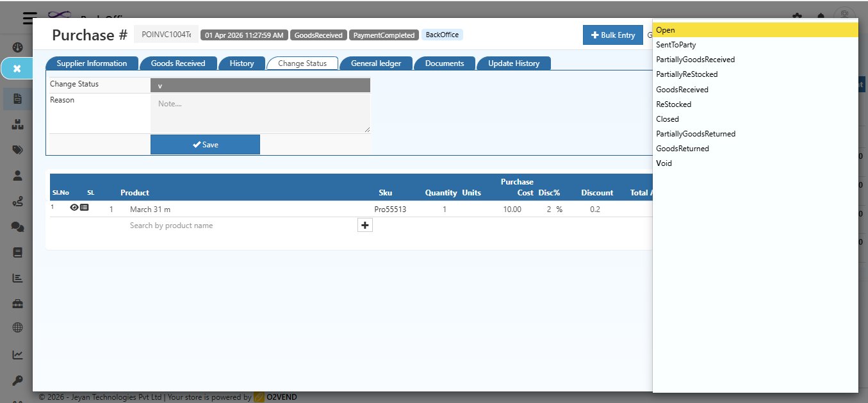Open the Change Status dropdown

pos(260,85)
